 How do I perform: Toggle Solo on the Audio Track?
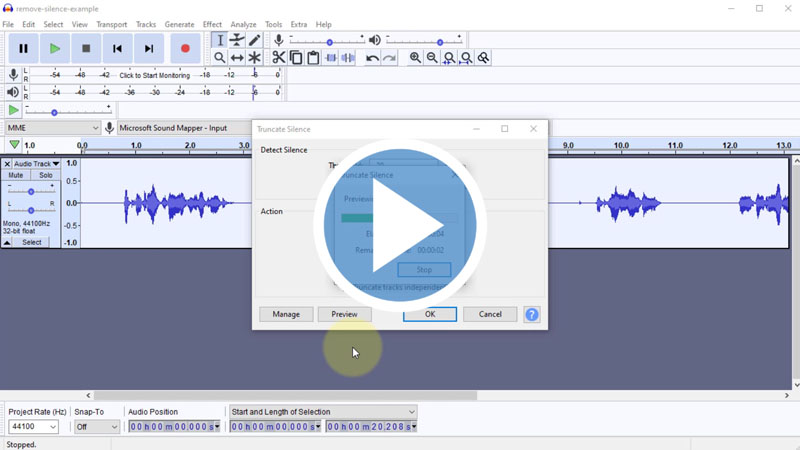(x=46, y=175)
